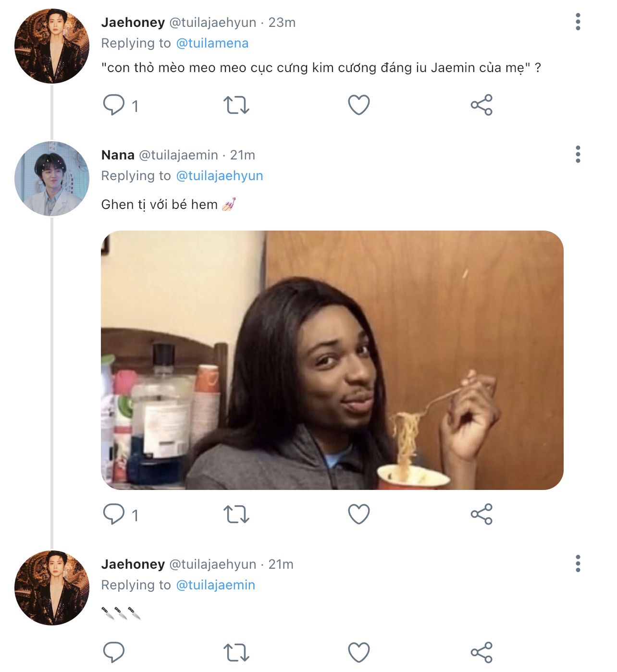617x672 pixels.
Task: Open the noodle-eating image in Nana's tweet
Action: click(332, 360)
